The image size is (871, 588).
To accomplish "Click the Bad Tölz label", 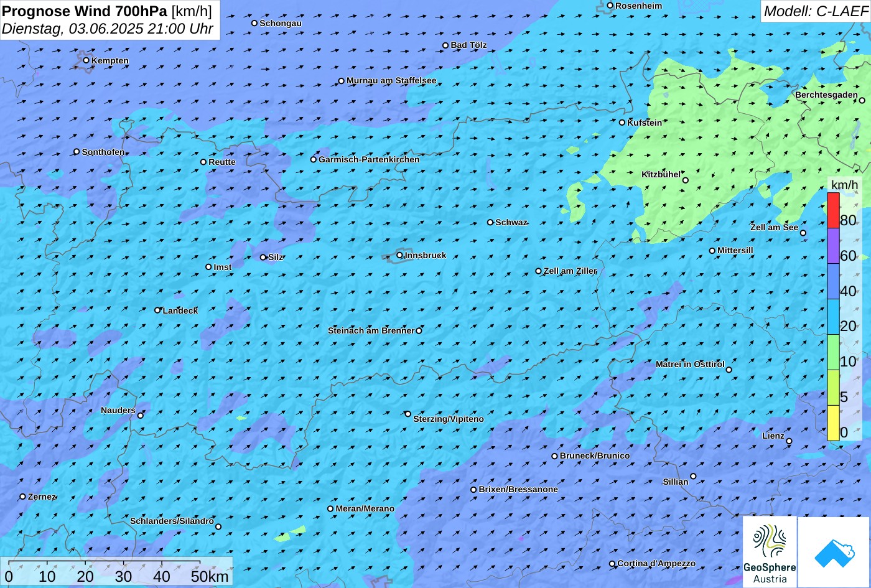I will tap(469, 45).
